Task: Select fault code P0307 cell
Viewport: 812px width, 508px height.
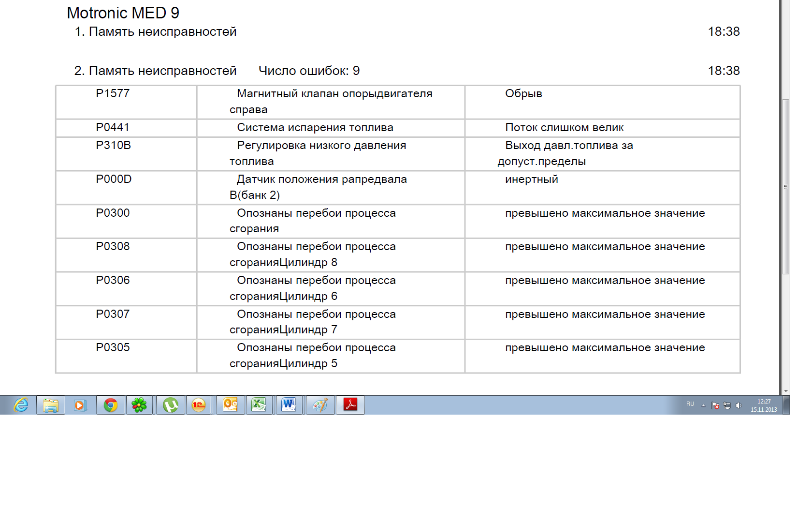Action: (x=126, y=322)
